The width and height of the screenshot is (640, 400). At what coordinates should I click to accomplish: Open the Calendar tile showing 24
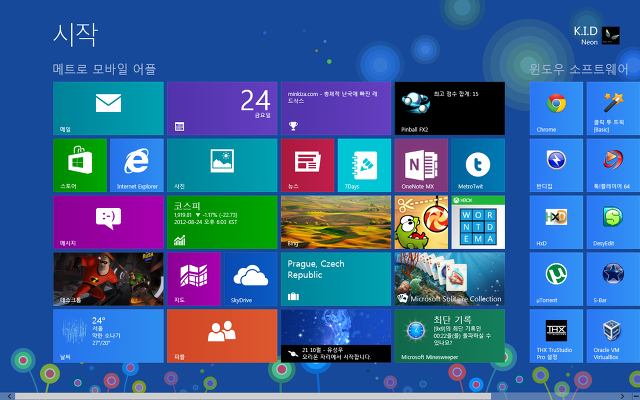pos(222,108)
